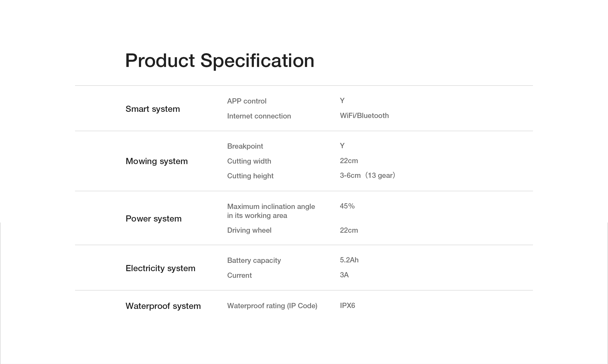
Task: Click the Electricity system category label
Action: tap(160, 268)
